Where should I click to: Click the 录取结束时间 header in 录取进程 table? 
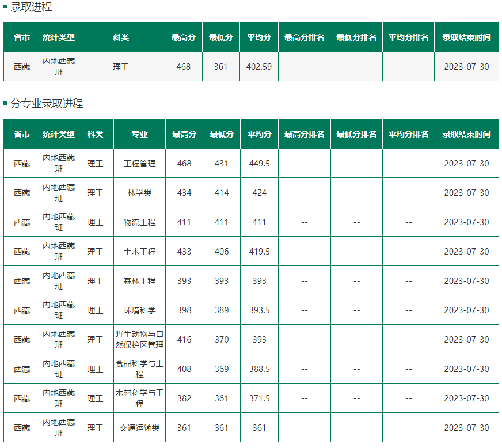466,37
